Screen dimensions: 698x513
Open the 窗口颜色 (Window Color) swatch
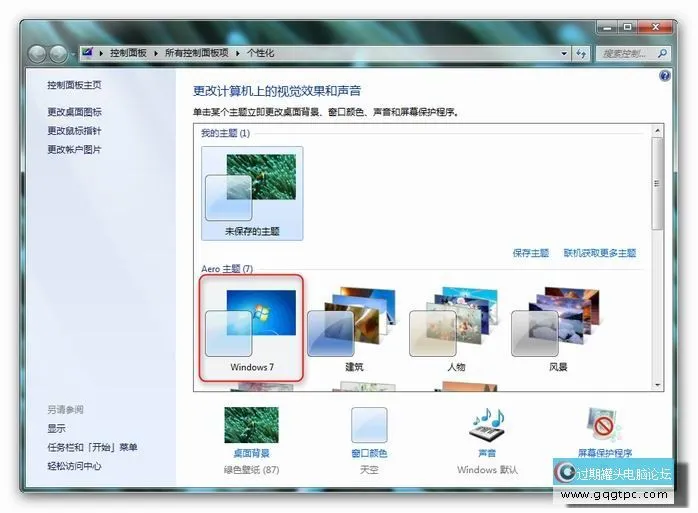tap(369, 425)
